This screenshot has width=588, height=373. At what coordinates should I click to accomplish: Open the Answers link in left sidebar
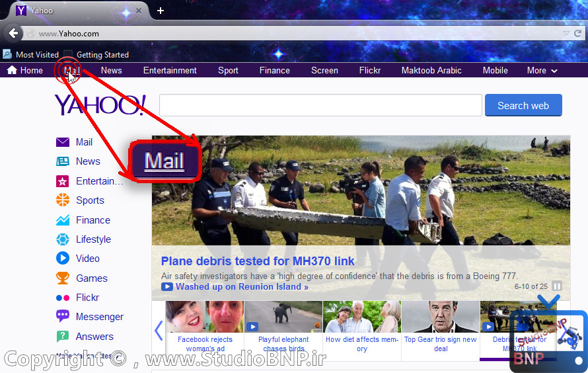click(x=94, y=337)
